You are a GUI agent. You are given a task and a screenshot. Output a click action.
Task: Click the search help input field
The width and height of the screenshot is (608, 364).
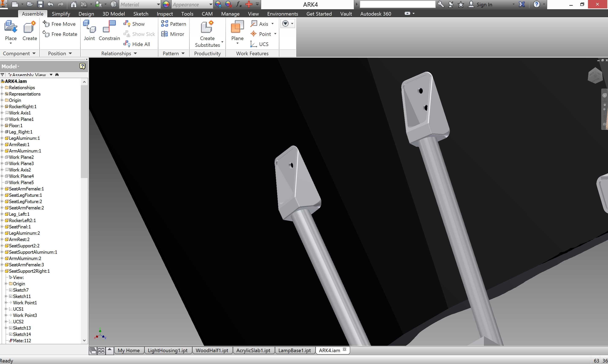(397, 4)
